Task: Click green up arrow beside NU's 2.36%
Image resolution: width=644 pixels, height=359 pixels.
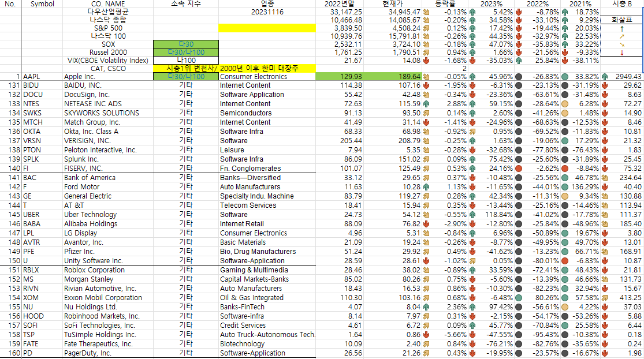Action: pyautogui.click(x=426, y=307)
